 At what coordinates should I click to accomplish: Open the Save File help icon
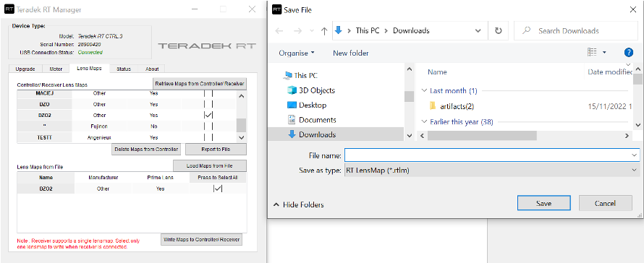pos(628,53)
